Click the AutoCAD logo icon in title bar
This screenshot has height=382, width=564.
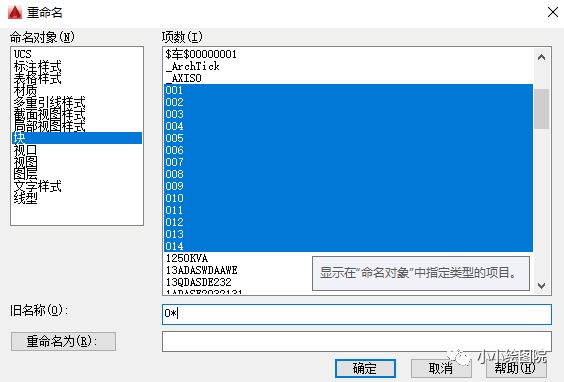[x=15, y=12]
